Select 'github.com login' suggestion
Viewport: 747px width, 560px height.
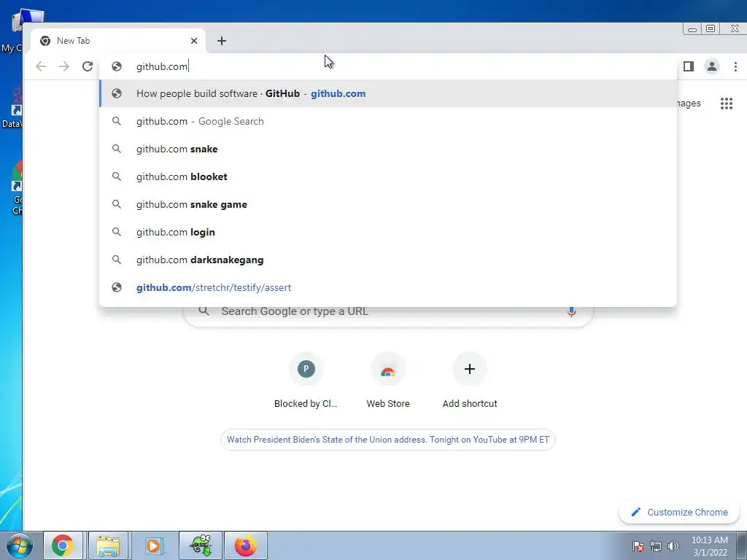pyautogui.click(x=388, y=232)
